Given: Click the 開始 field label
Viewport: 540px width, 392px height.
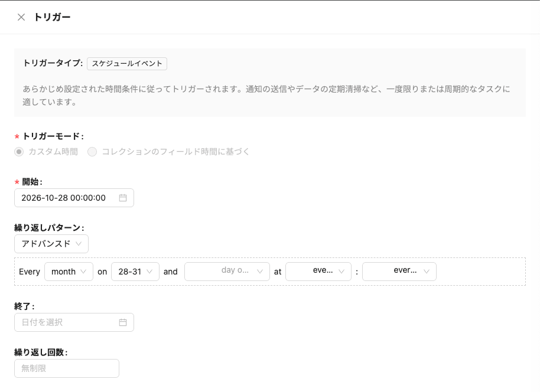Looking at the screenshot, I should (32, 182).
